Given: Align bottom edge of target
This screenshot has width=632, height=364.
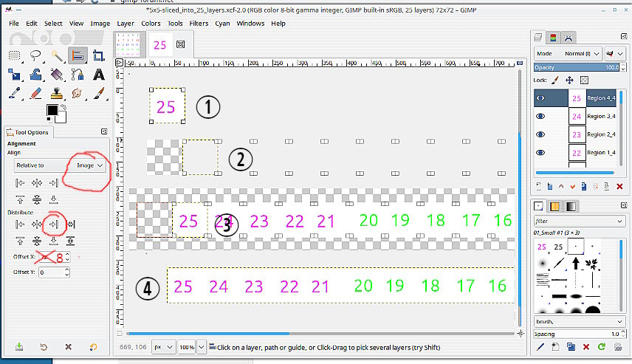Looking at the screenshot, I should pos(54,199).
